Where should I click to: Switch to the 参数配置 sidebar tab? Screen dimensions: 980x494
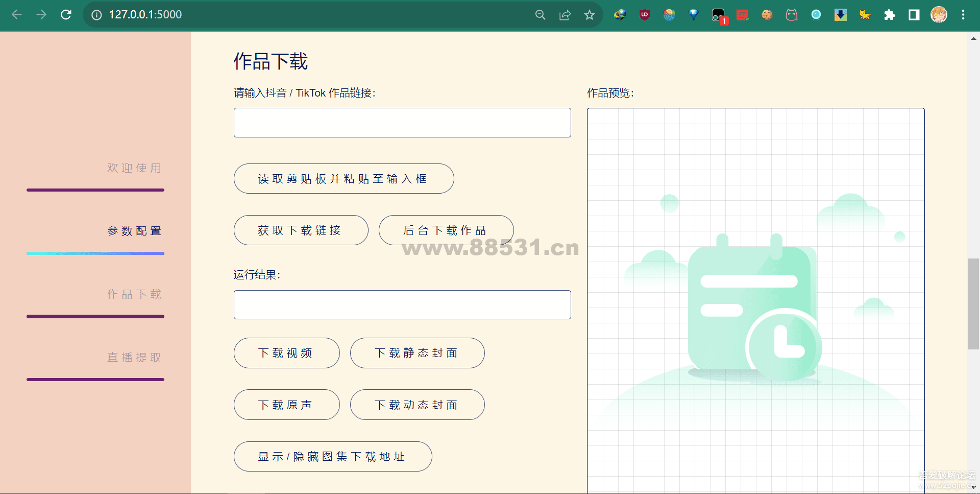[x=134, y=231]
